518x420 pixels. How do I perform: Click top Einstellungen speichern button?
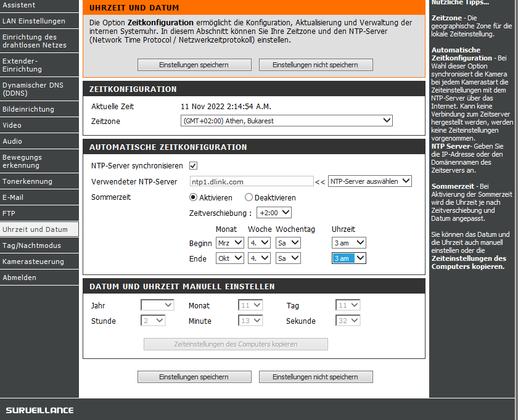(x=194, y=65)
